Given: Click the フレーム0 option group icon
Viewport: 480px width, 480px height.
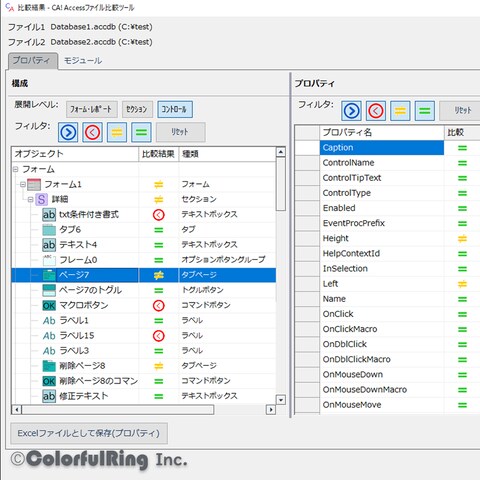Looking at the screenshot, I should click(49, 260).
